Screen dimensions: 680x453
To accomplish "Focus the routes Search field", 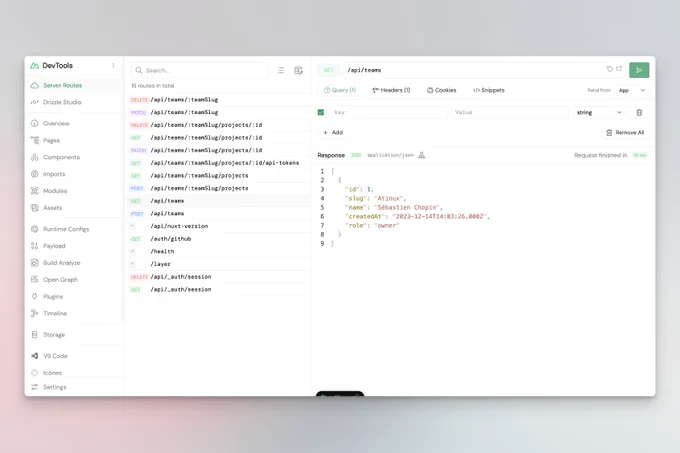I will [x=200, y=70].
